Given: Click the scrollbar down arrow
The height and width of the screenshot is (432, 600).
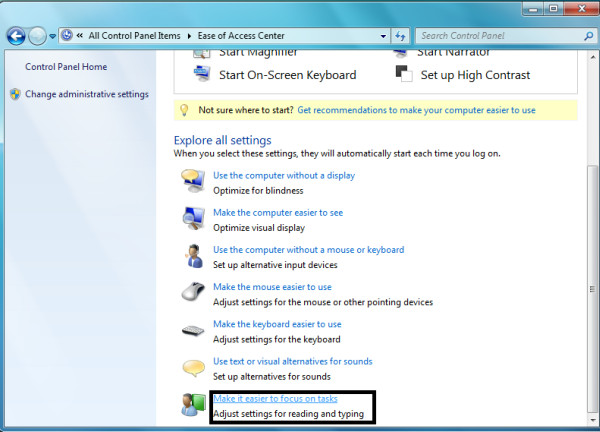Looking at the screenshot, I should 593,419.
